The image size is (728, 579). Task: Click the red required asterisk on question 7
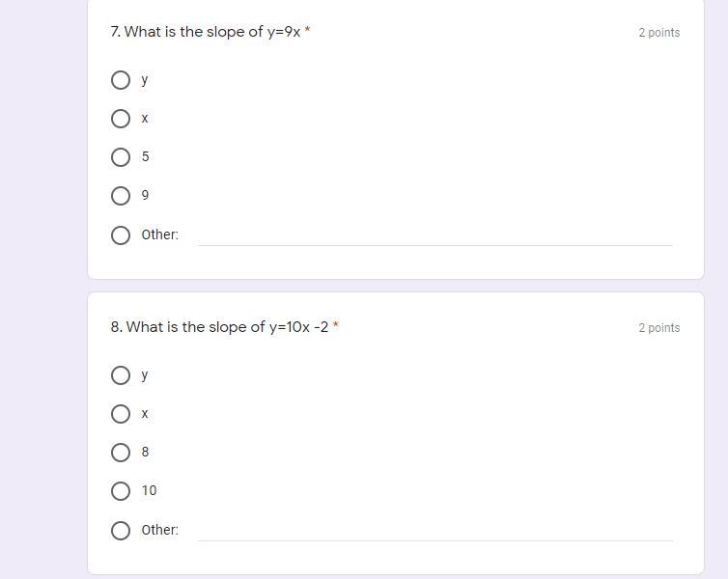[307, 31]
